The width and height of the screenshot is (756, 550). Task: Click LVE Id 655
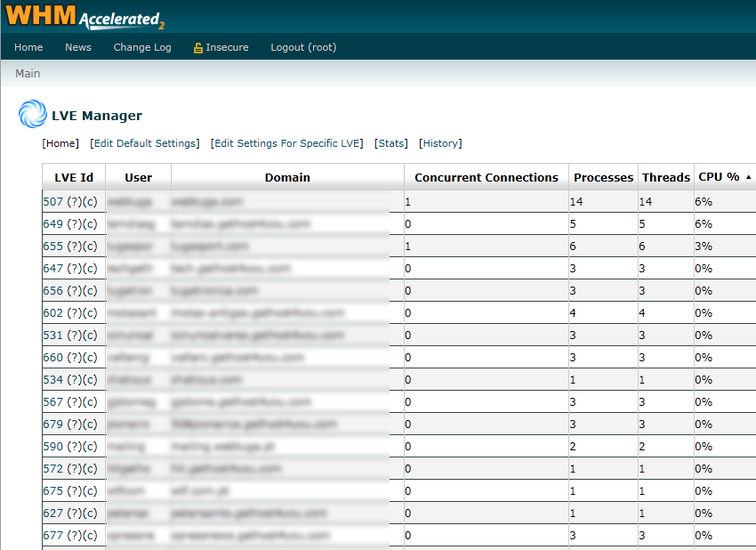click(x=53, y=246)
